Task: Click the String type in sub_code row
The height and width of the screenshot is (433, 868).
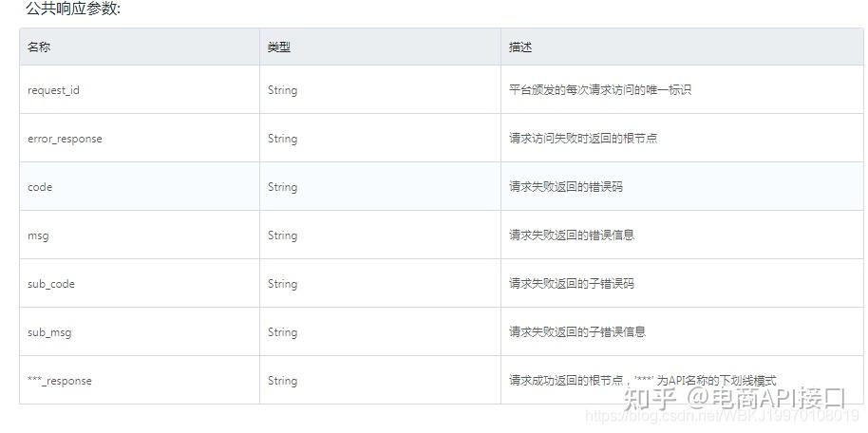Action: [282, 284]
